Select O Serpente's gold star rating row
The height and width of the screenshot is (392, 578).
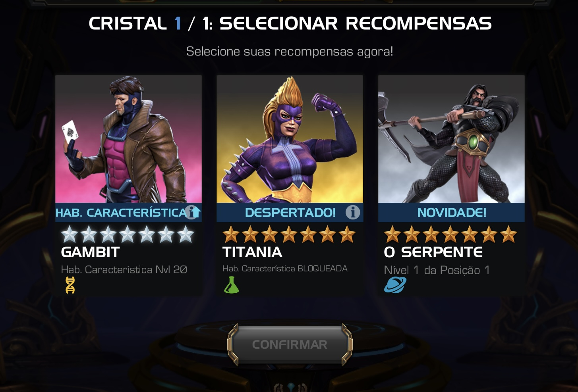450,234
